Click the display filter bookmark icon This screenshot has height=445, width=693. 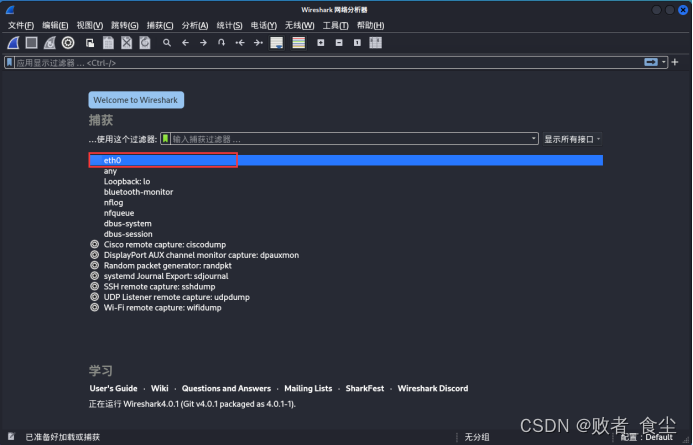(x=9, y=63)
